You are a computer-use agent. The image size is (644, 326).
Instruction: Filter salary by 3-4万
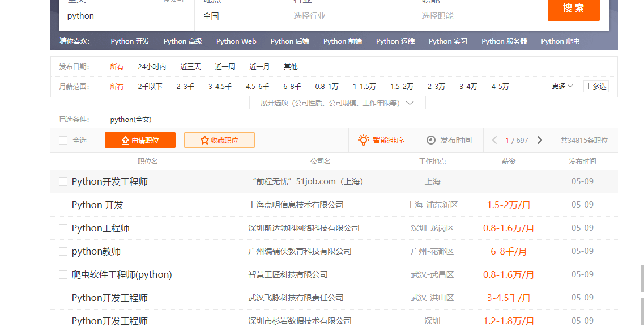coord(468,86)
